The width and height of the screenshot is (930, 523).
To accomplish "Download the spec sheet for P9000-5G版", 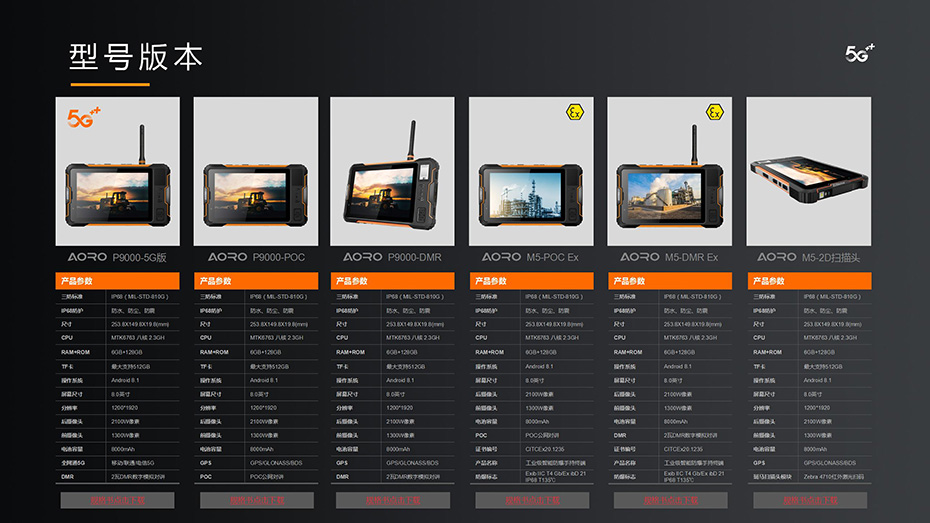I will click(117, 500).
